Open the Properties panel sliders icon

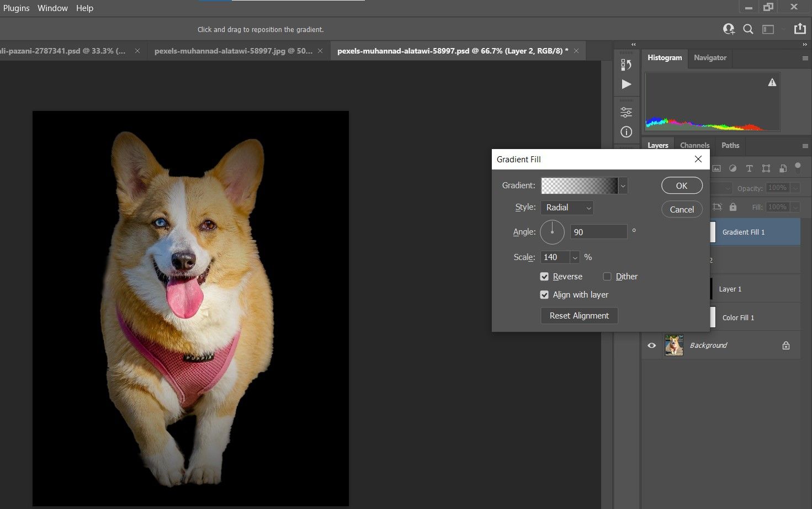pos(626,112)
